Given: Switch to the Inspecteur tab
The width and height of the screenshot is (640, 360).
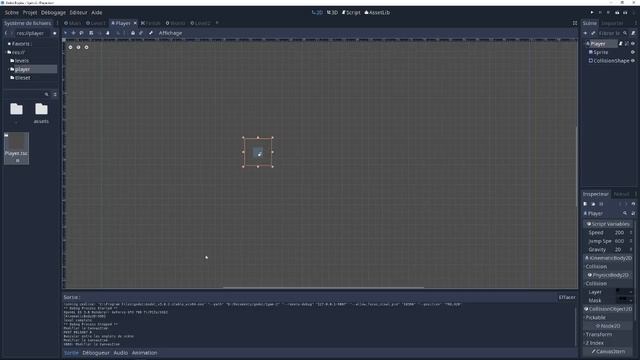Looking at the screenshot, I should (x=596, y=194).
